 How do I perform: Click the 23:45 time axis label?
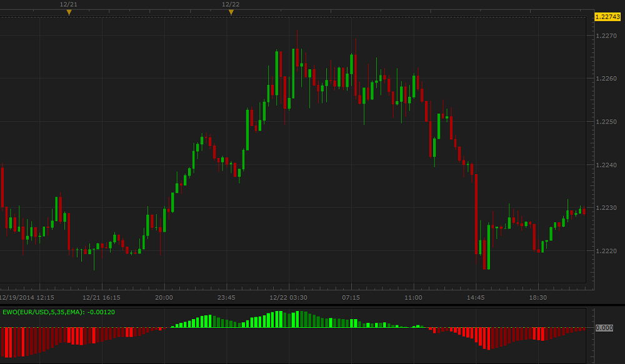(226, 297)
